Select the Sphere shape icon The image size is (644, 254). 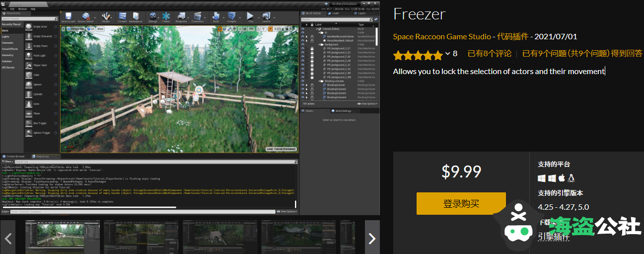point(28,85)
